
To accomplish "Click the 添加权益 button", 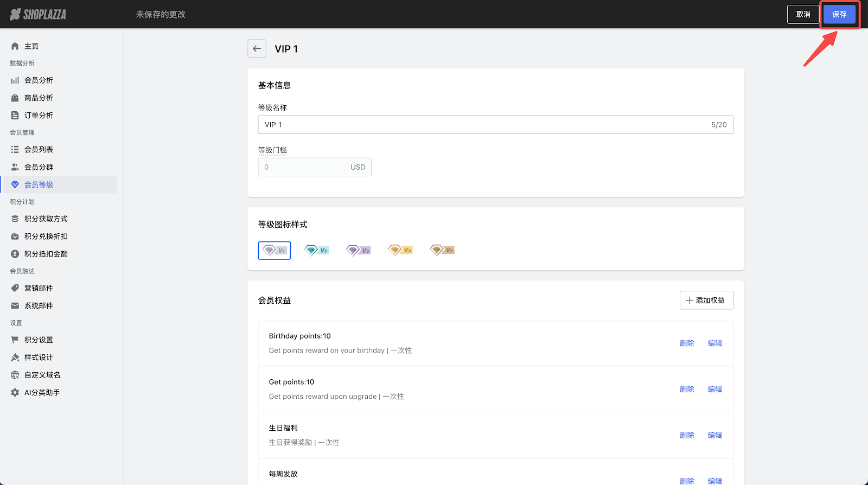I will coord(706,300).
